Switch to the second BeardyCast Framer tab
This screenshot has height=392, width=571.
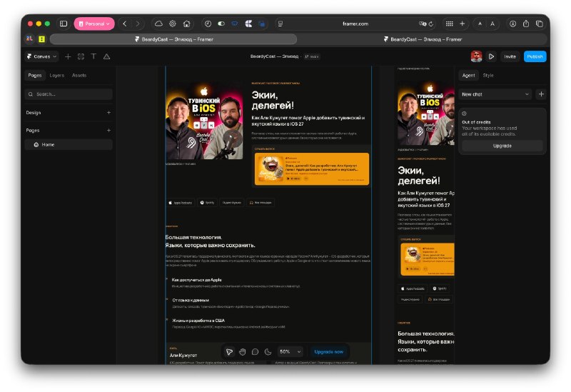coord(423,39)
